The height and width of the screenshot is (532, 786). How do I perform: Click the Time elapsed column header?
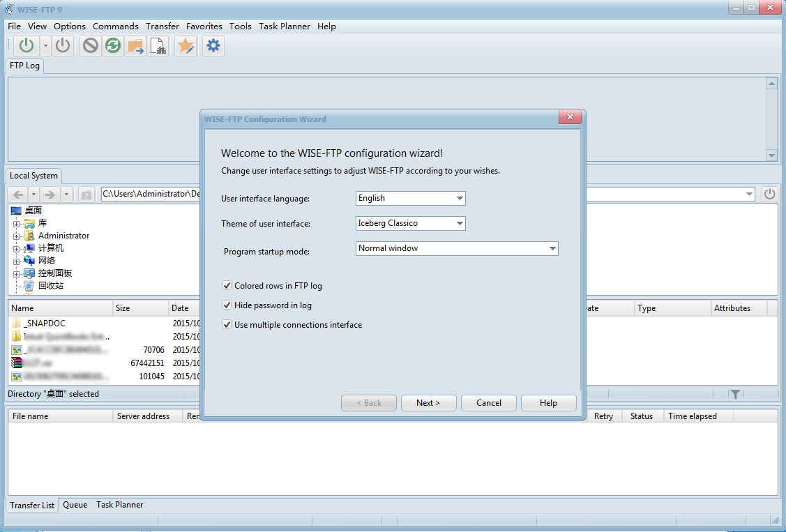[698, 416]
